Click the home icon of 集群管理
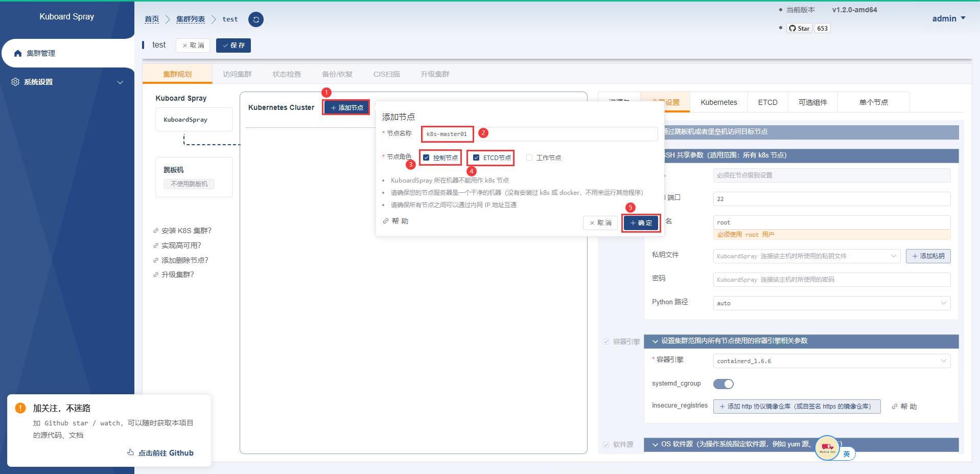The width and height of the screenshot is (980, 474). (18, 53)
